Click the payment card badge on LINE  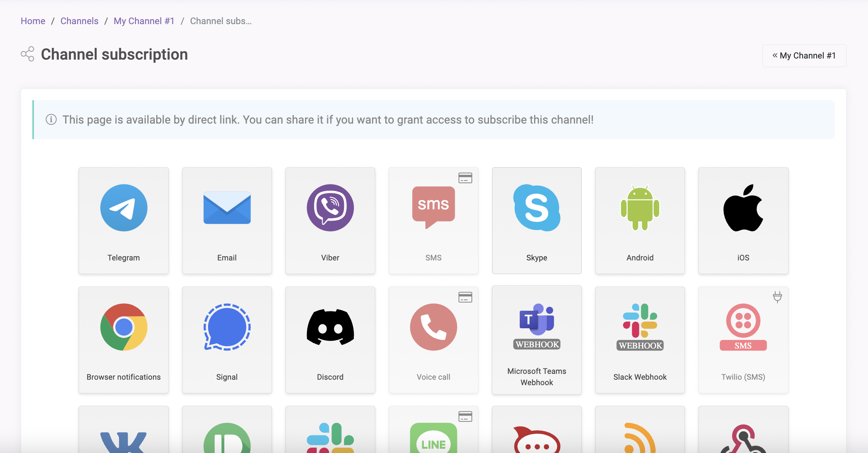click(465, 416)
